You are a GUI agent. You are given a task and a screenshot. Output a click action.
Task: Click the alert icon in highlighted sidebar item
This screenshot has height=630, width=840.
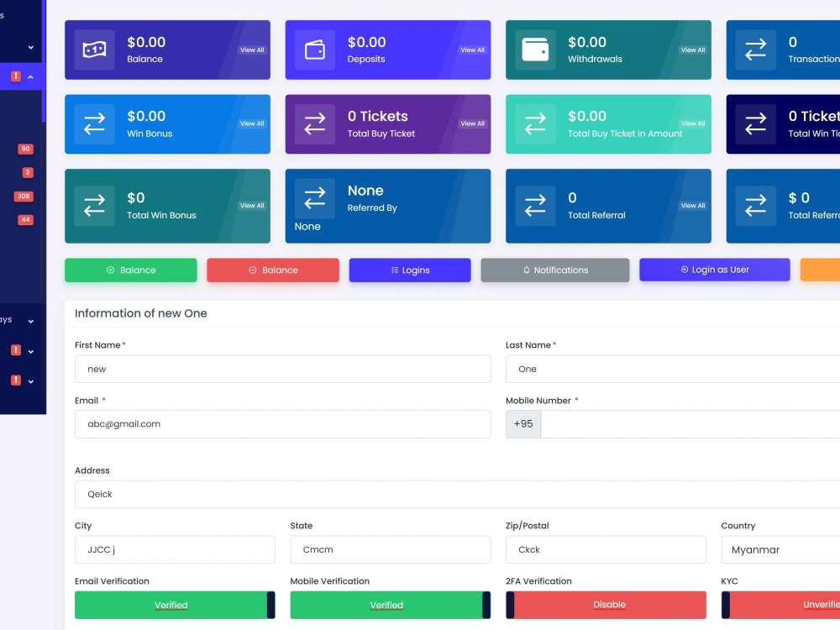pos(16,76)
